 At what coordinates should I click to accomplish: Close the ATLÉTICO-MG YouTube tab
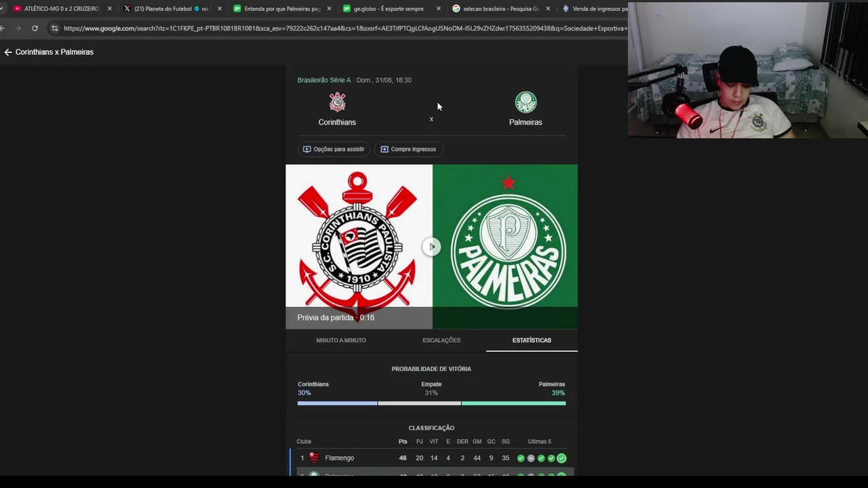click(x=109, y=9)
